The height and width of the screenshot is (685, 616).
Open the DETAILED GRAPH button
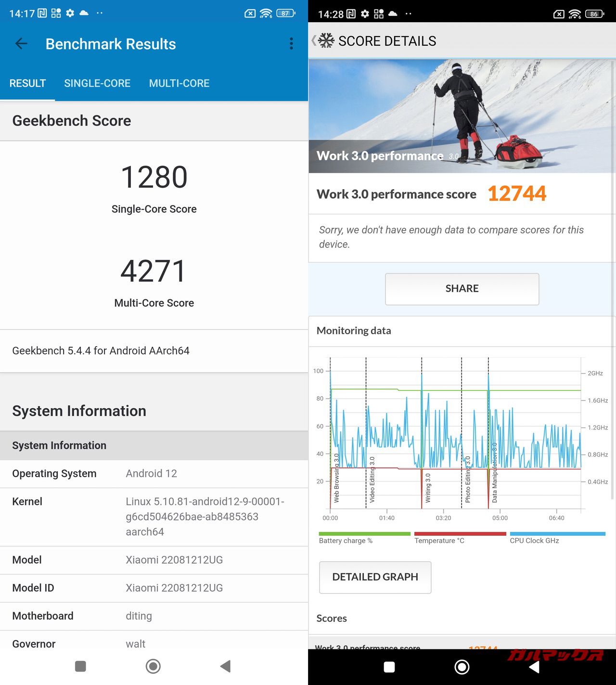click(375, 577)
